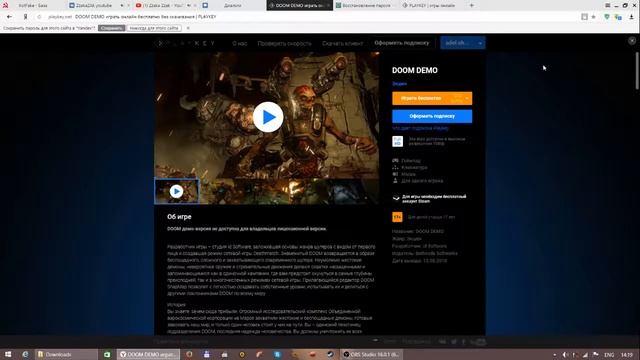Screen dimensions: 640x360
Task: Close the overlay with the round X
Action: pos(632,40)
